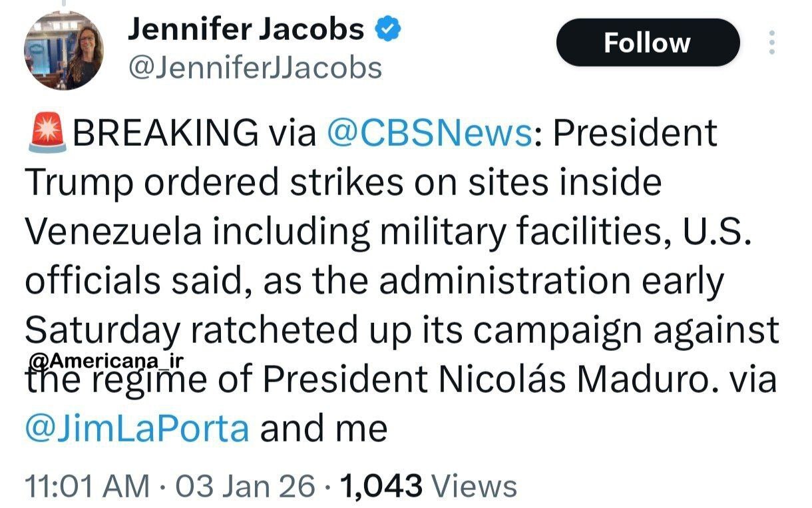Click the red siren emoji icon
Viewport: 812px width, 508px height.
tap(47, 132)
